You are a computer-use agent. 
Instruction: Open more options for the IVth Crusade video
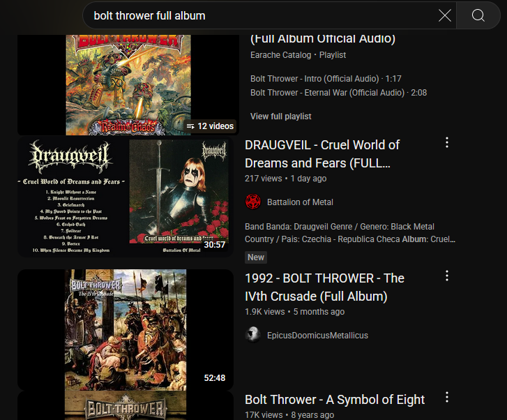[x=447, y=276]
